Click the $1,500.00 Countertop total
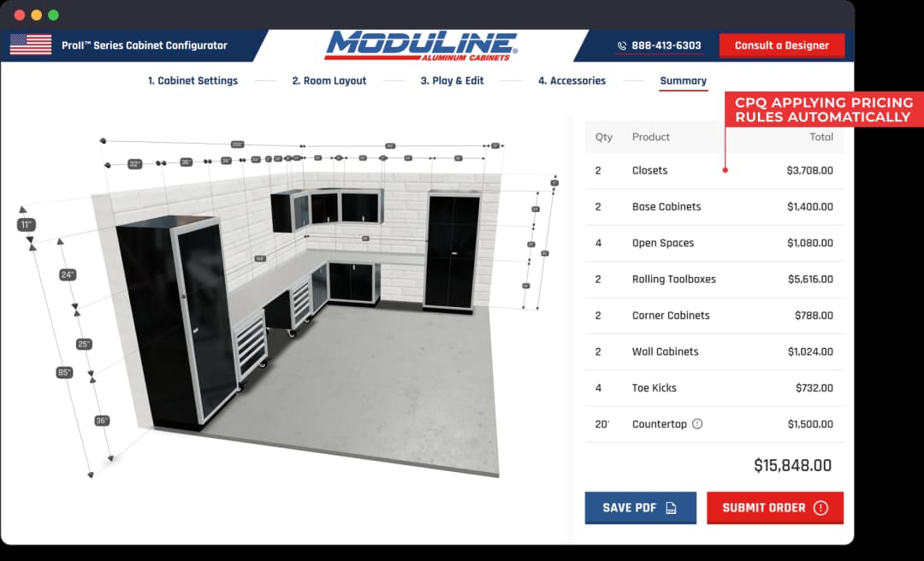This screenshot has height=561, width=924. coord(810,424)
